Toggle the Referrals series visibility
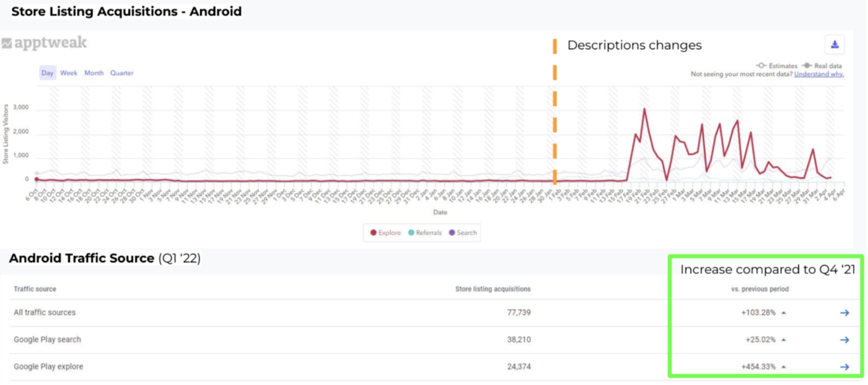The width and height of the screenshot is (868, 385). 425,232
